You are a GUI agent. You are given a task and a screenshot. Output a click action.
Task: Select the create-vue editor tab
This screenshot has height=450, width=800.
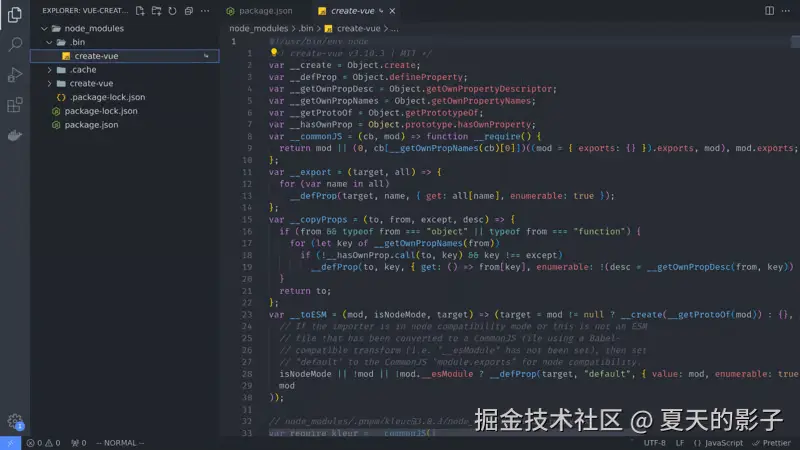tap(352, 11)
